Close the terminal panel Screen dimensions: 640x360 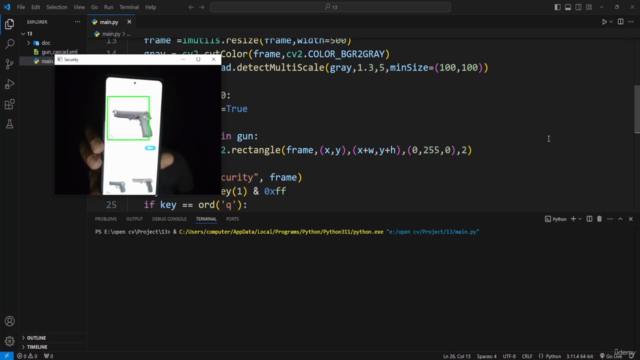pyautogui.click(x=631, y=219)
